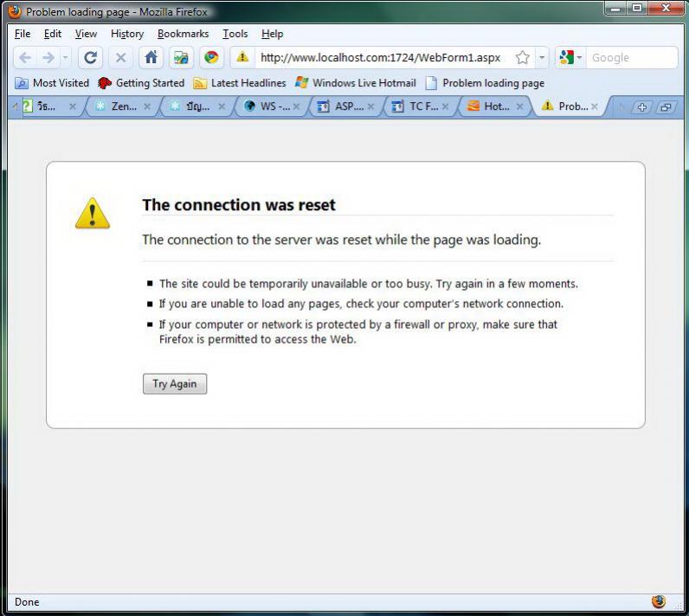Viewport: 689px width, 616px height.
Task: Open a new tab with plus button
Action: coord(642,107)
